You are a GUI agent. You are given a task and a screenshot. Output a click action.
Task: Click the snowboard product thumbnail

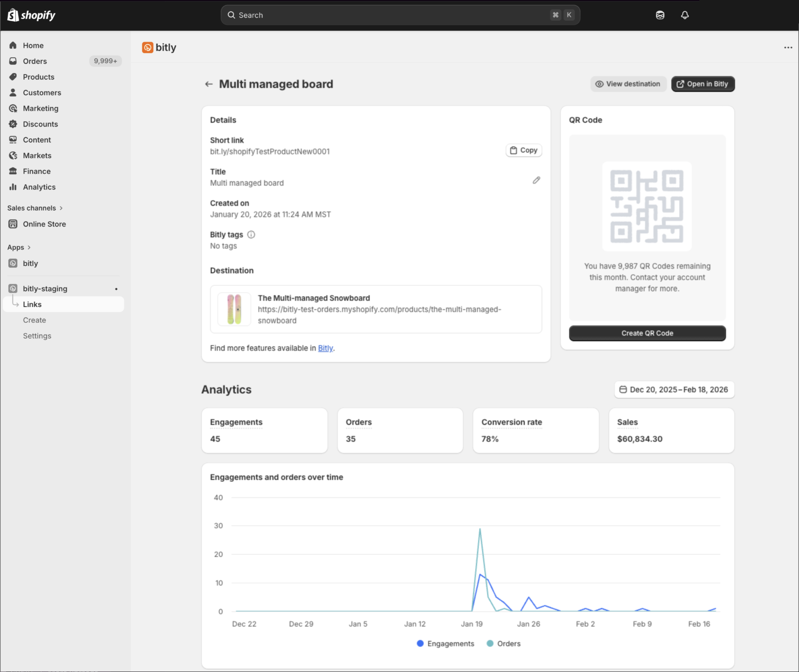coord(234,309)
